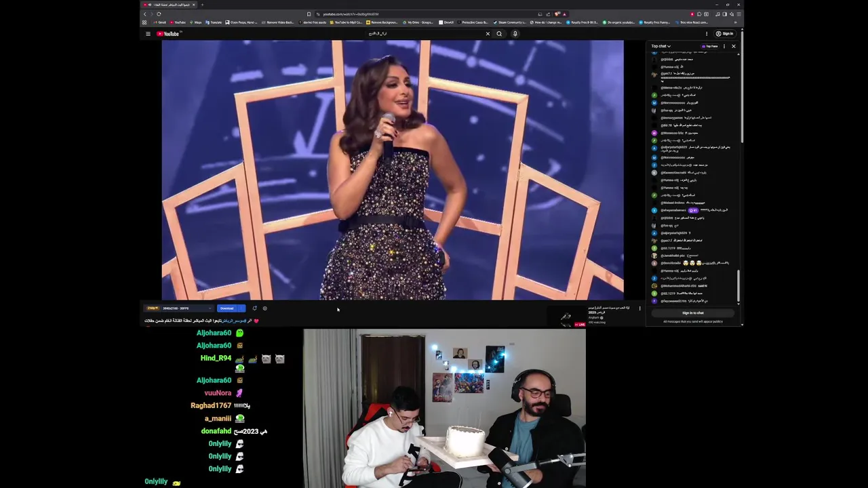This screenshot has height=488, width=868.
Task: Open the Steam Community bookmark
Action: pyautogui.click(x=510, y=22)
